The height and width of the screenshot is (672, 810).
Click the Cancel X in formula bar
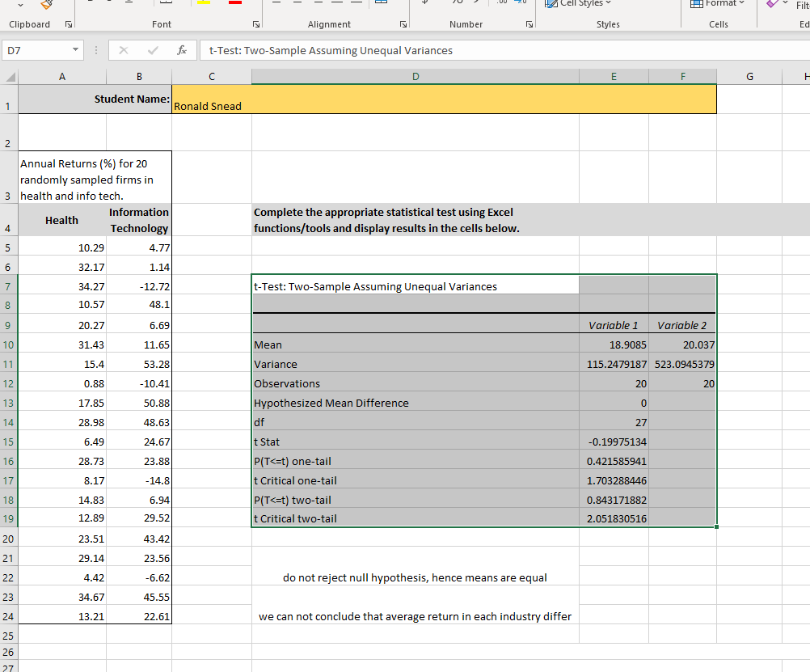click(x=124, y=50)
